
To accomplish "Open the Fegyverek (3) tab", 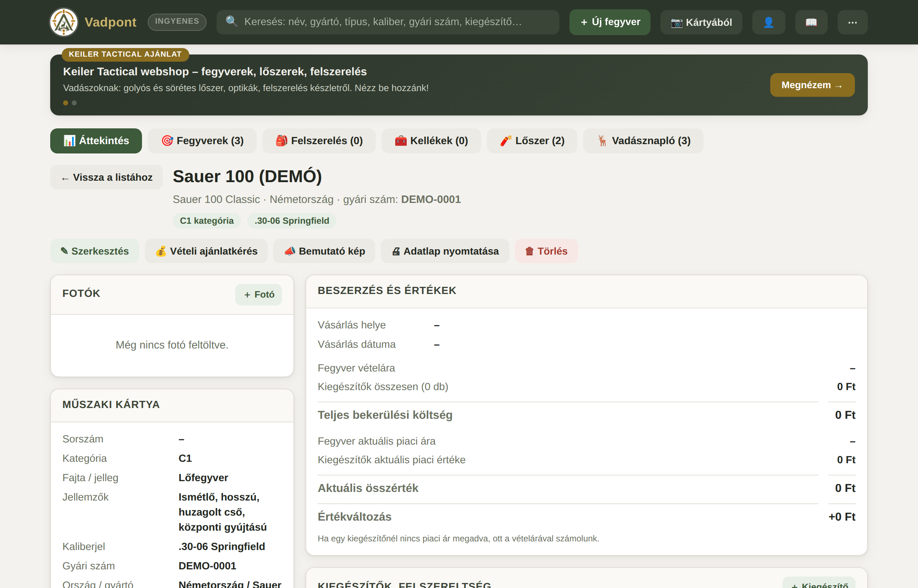I will (x=202, y=141).
